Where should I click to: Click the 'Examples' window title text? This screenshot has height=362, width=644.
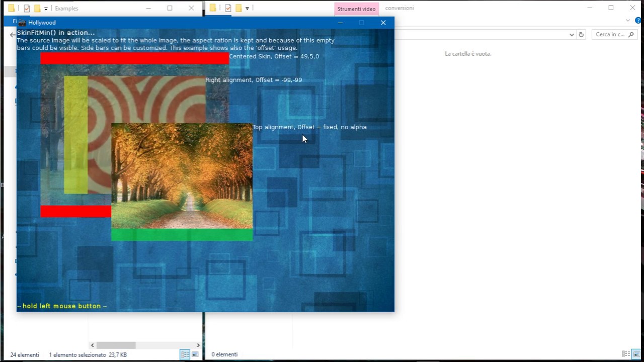66,9
